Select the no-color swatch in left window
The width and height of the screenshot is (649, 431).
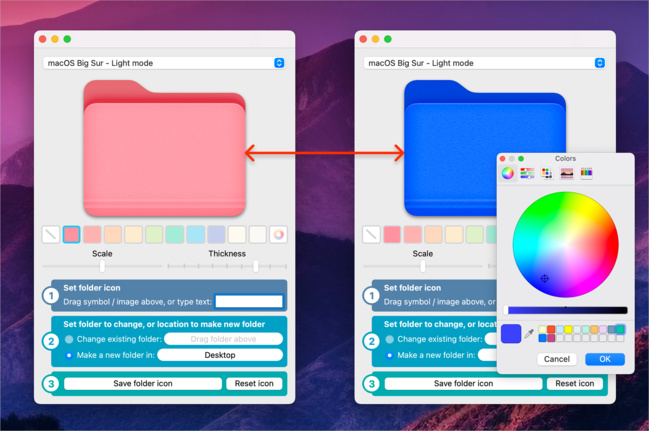51,234
